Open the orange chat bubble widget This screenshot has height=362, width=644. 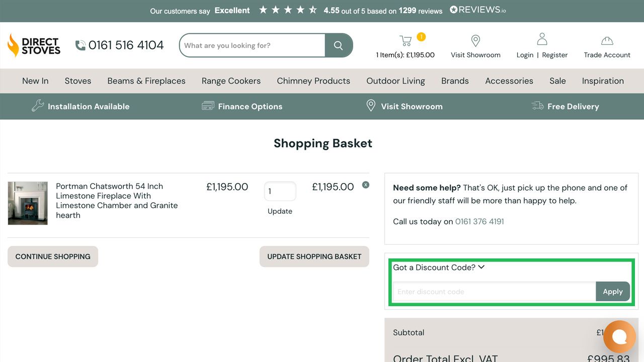point(619,337)
